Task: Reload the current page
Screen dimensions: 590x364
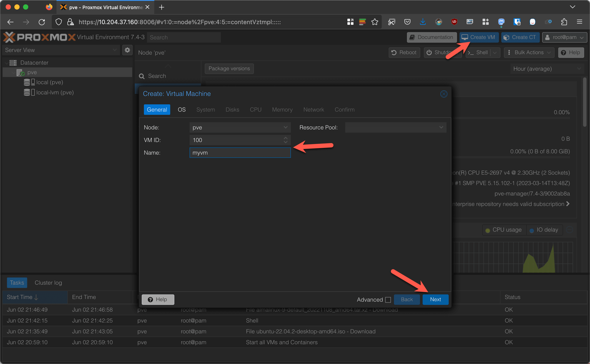Action: [x=42, y=22]
